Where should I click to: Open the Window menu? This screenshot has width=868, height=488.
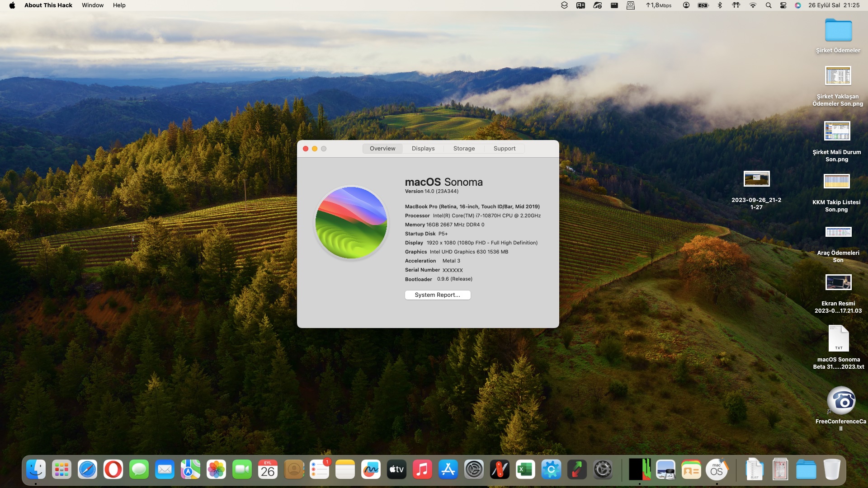tap(93, 5)
